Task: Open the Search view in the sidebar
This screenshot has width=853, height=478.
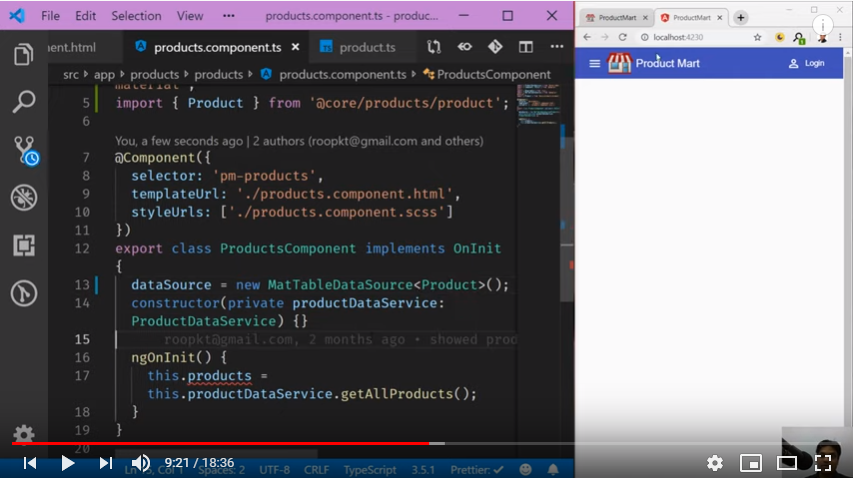Action: pos(24,101)
